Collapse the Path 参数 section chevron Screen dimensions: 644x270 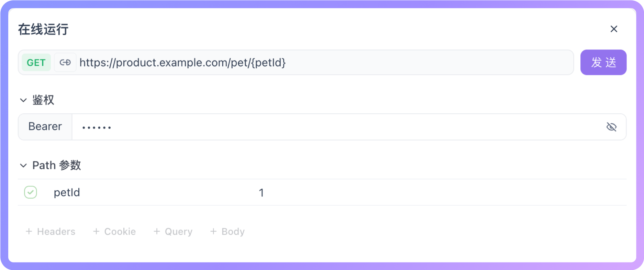[x=23, y=166]
